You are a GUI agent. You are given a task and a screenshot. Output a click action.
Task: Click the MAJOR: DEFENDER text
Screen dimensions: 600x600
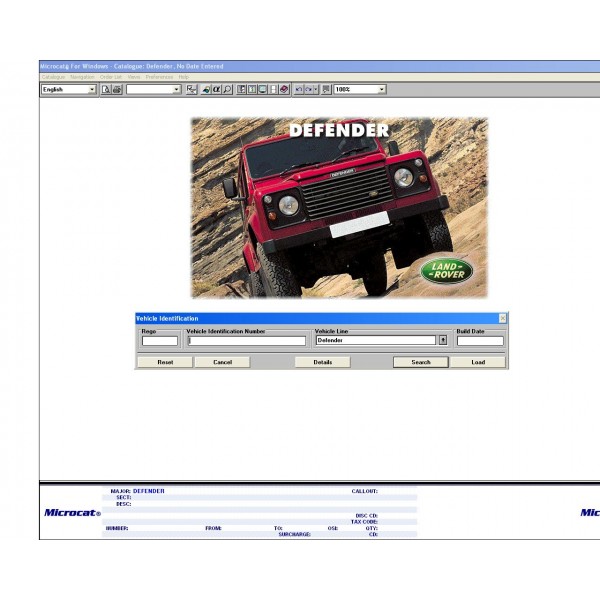click(x=137, y=491)
